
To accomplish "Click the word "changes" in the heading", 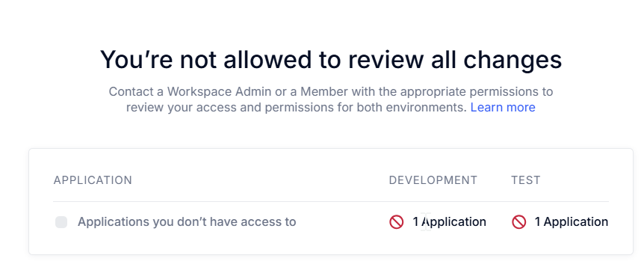I will 513,61.
